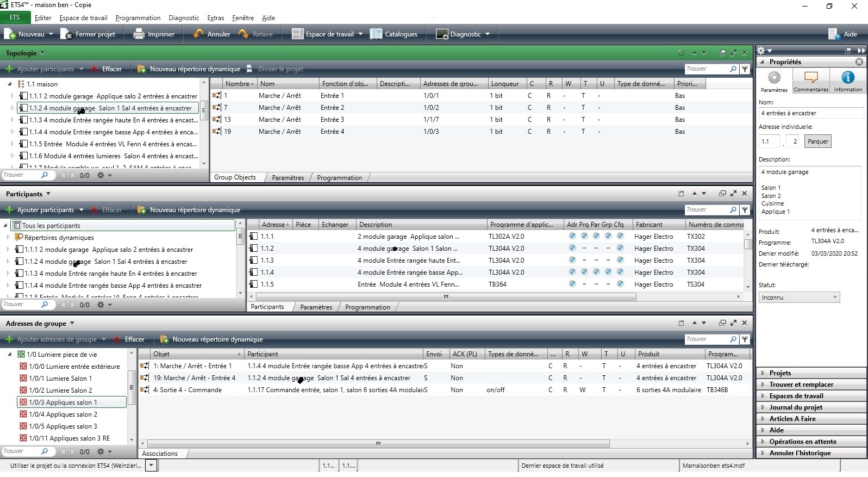Open the Statut Inconnu dropdown
868x477 pixels.
799,298
